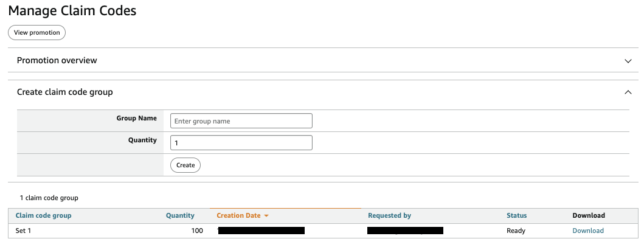The width and height of the screenshot is (644, 250).
Task: Click the Manage Claim Codes page title
Action: pos(72,11)
